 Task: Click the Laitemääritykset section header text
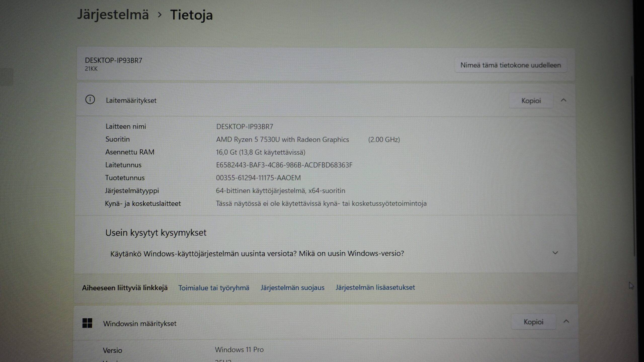131,100
